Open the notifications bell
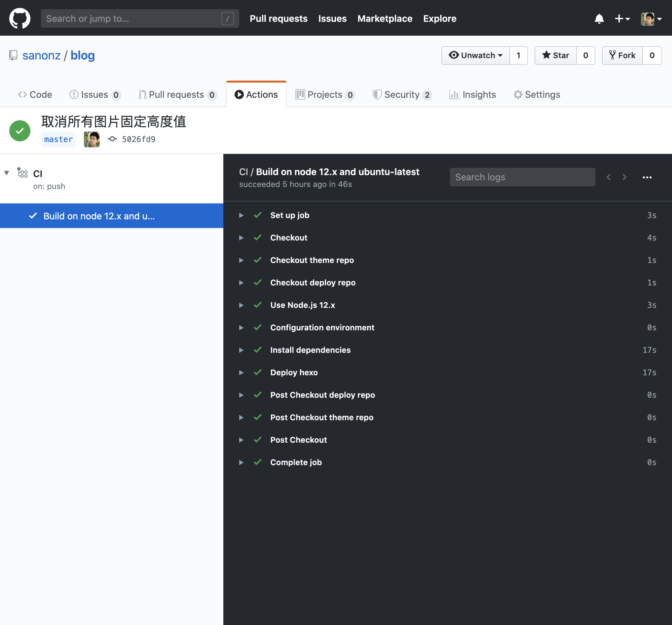 [599, 18]
